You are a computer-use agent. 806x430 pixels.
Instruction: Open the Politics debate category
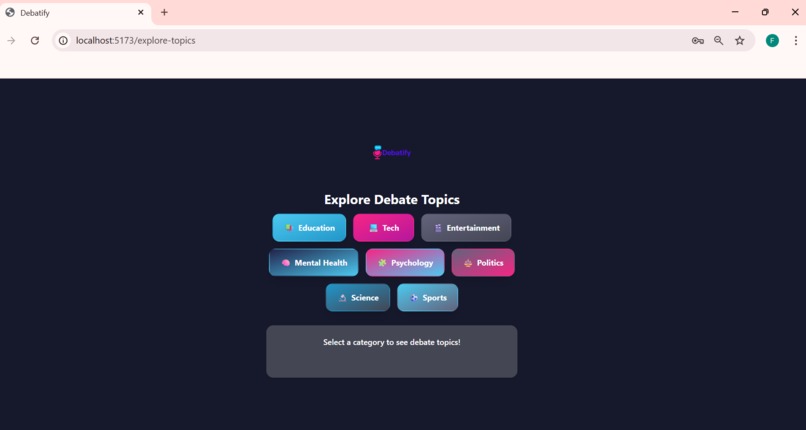coord(483,263)
